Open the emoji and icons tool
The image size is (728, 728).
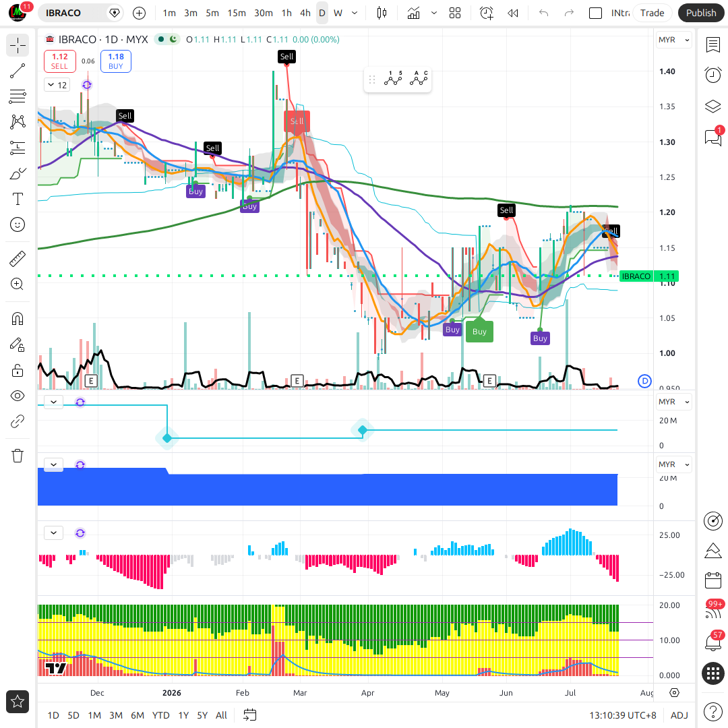click(x=18, y=224)
